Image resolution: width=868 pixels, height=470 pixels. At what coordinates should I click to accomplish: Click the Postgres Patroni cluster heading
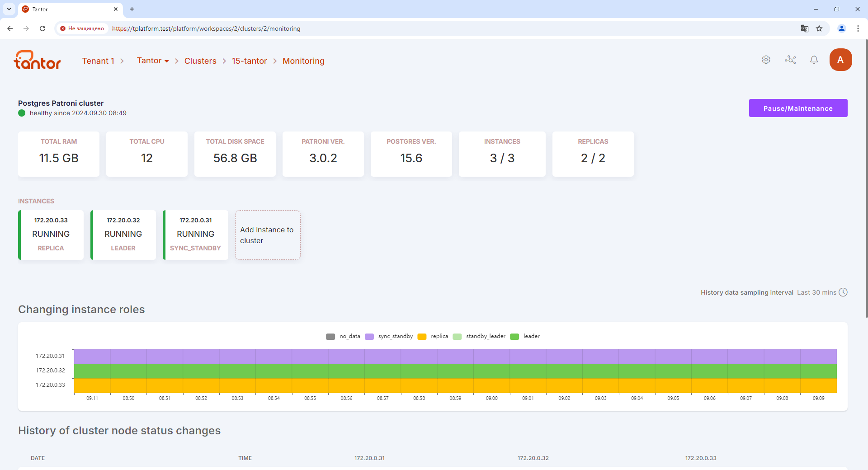click(x=61, y=103)
